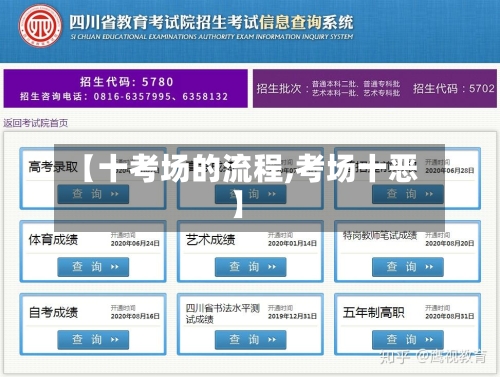The width and height of the screenshot is (500, 377).
Task: Click the 查询 button under 高考录取
Action: (93, 194)
